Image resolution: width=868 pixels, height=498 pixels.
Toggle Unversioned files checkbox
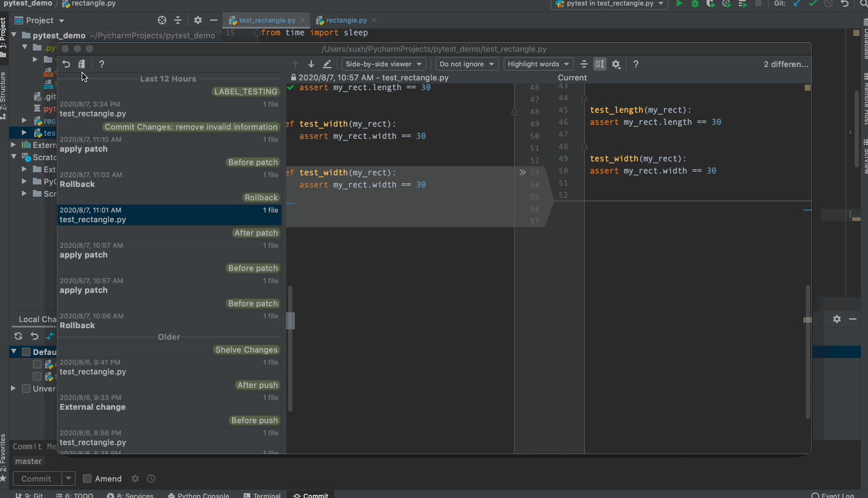tap(26, 388)
